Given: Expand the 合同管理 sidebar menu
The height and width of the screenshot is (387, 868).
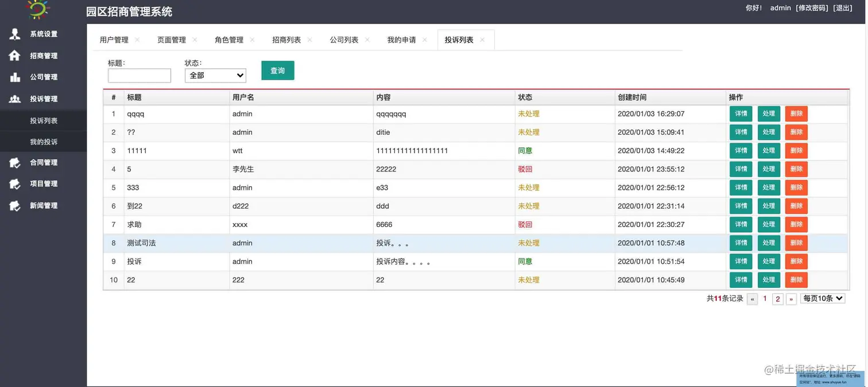Looking at the screenshot, I should pyautogui.click(x=44, y=162).
